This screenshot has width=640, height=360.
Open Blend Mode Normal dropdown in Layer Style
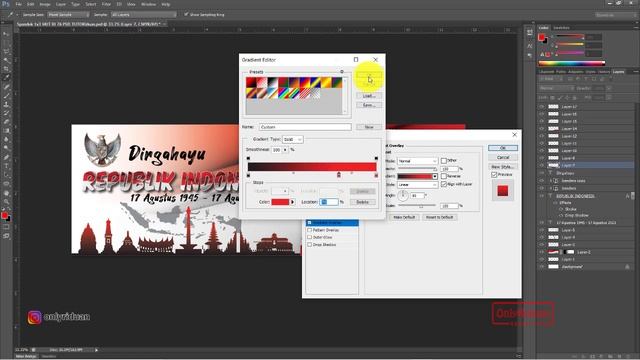coord(417,161)
